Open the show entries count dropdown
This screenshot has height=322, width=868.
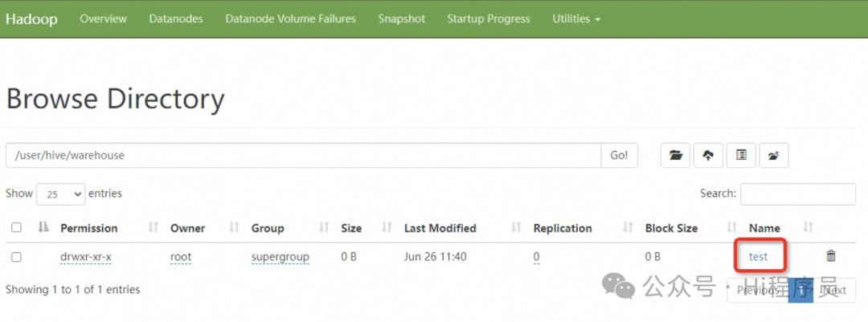pyautogui.click(x=61, y=194)
